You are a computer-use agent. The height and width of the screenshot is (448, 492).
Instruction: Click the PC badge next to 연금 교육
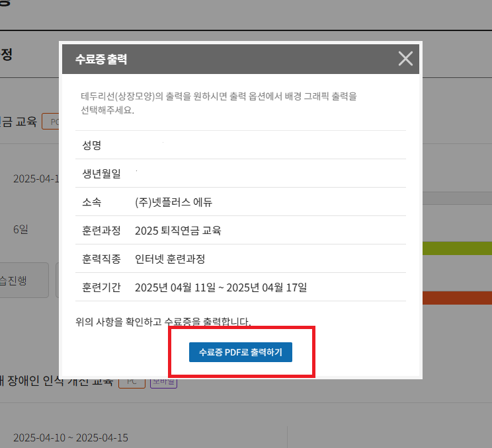click(x=52, y=122)
